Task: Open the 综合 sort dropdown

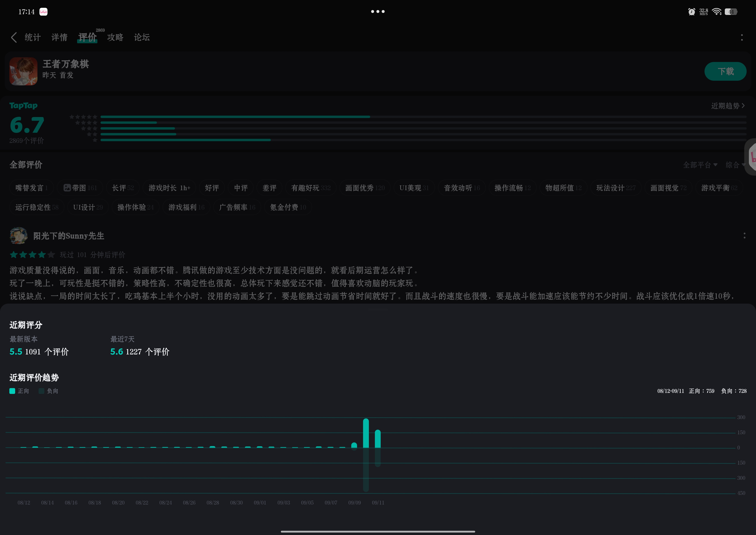Action: 735,165
